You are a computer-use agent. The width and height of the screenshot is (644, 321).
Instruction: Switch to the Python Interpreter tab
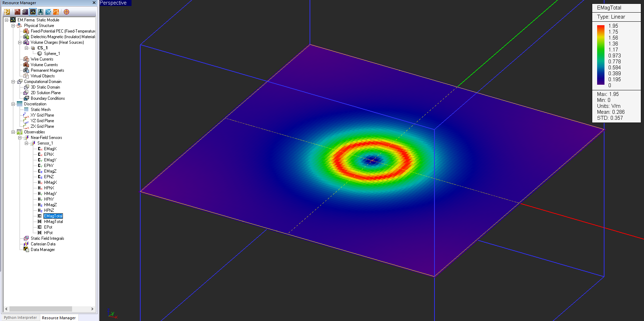point(20,317)
